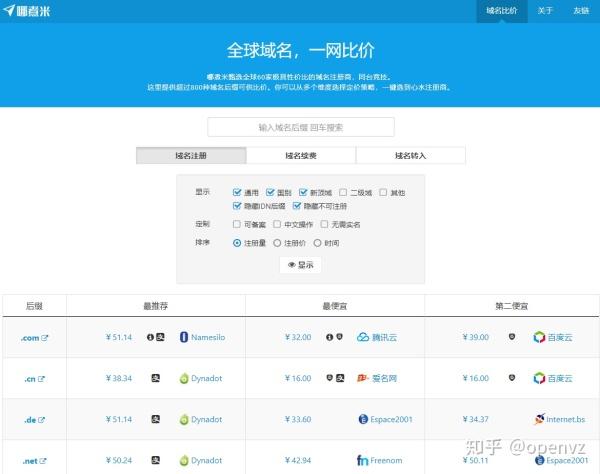
Task: Open 关于 in the top navigation
Action: pyautogui.click(x=545, y=11)
